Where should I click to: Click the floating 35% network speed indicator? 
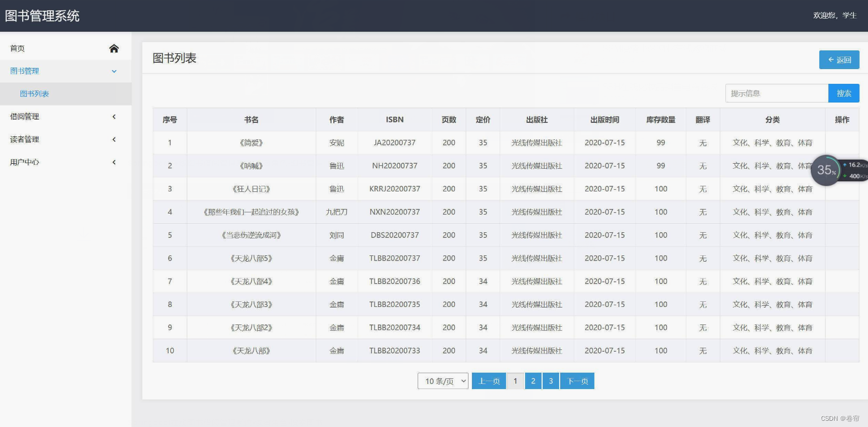click(x=826, y=170)
